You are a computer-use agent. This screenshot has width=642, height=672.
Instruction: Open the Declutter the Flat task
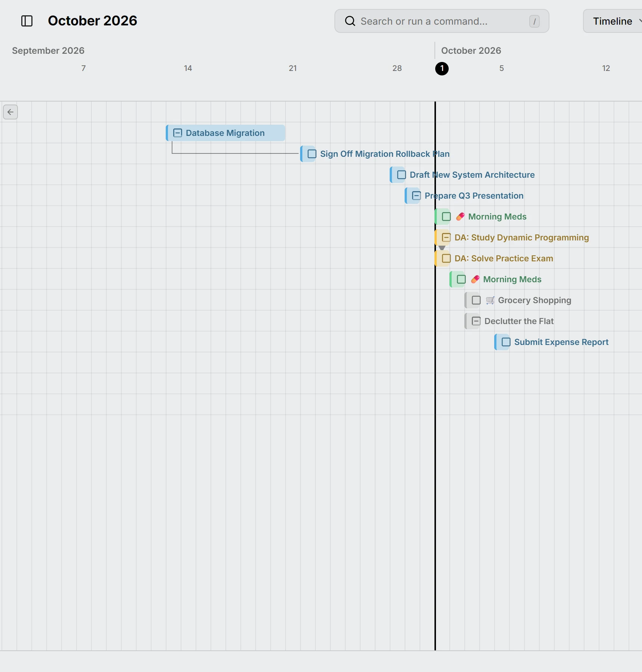coord(519,321)
